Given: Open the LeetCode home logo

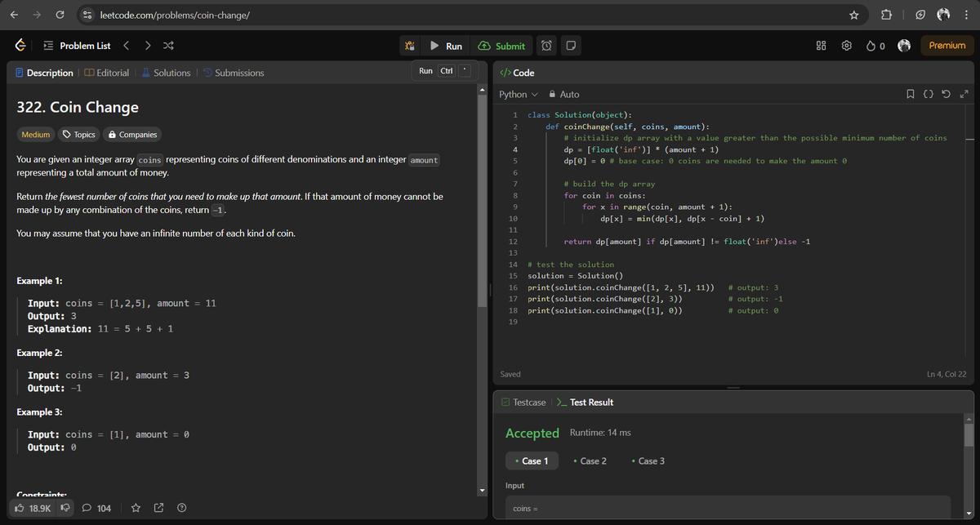Looking at the screenshot, I should (x=20, y=46).
